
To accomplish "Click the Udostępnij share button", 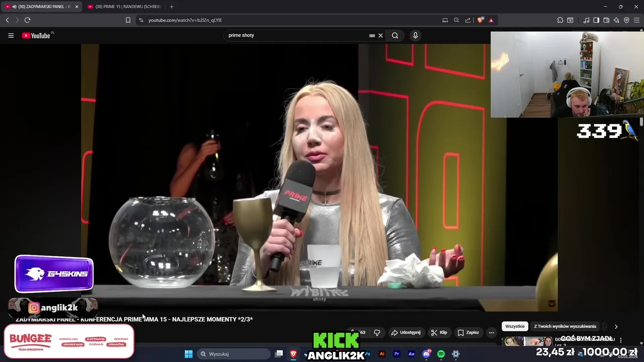I will pyautogui.click(x=406, y=332).
